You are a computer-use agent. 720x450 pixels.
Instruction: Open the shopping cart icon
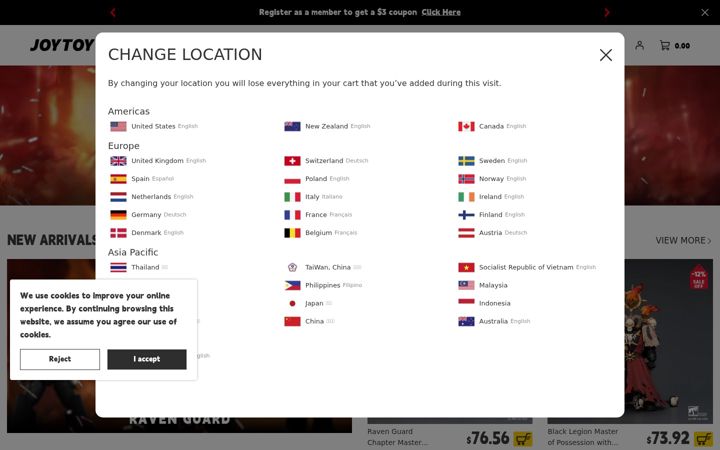click(x=664, y=45)
